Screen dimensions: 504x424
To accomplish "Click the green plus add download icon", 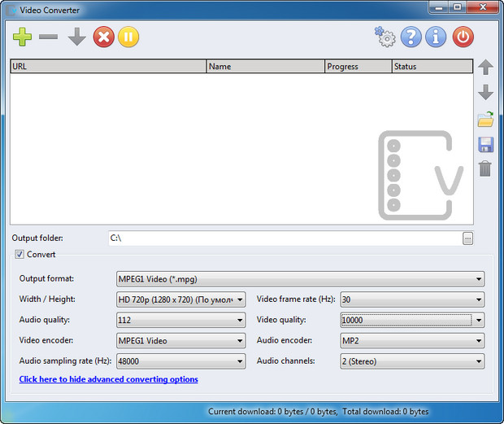I will 22,37.
